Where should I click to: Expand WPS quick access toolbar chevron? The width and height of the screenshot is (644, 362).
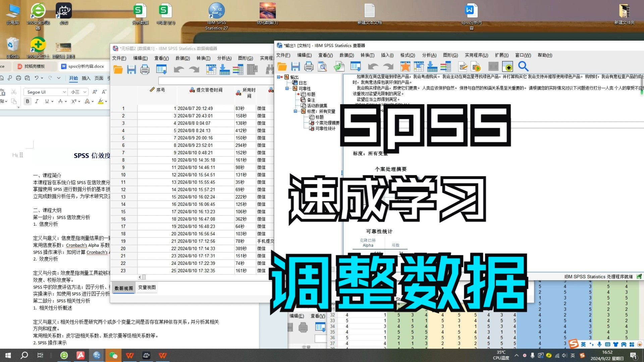59,78
